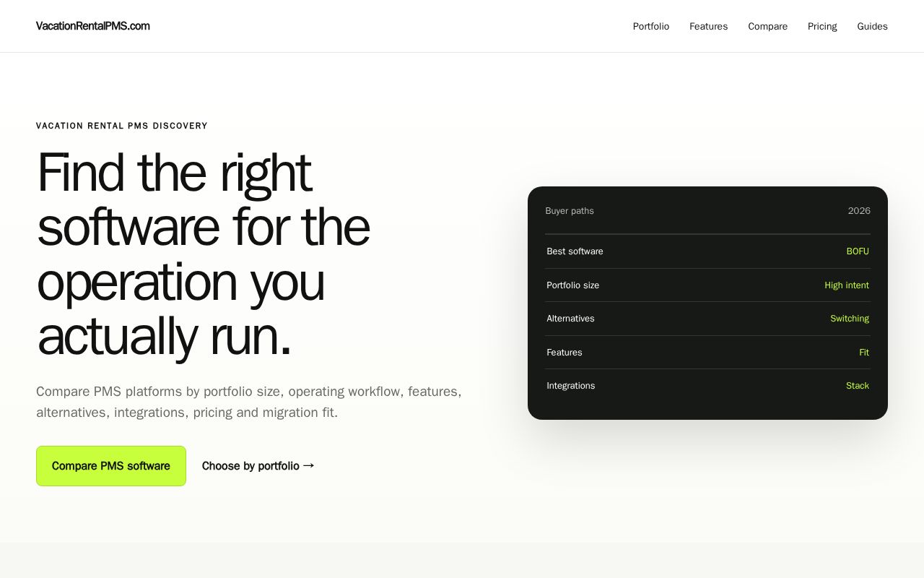
Task: Click the Stack tag
Action: point(858,386)
